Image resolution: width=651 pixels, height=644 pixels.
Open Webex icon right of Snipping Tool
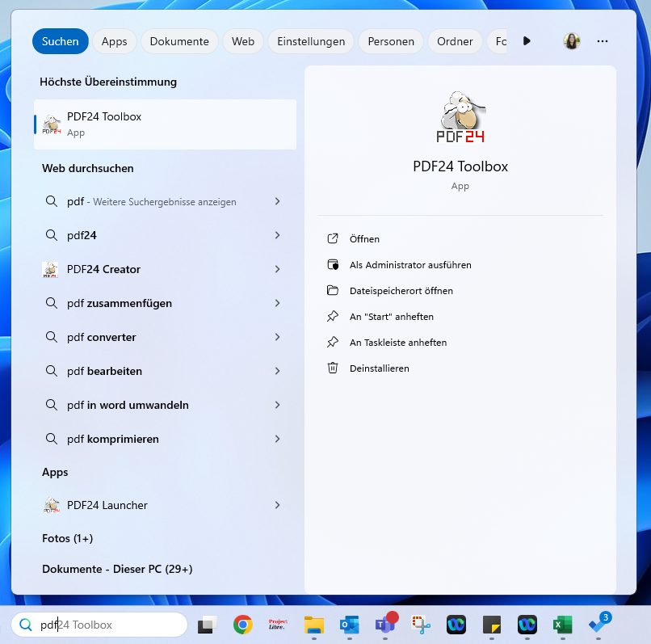click(456, 625)
